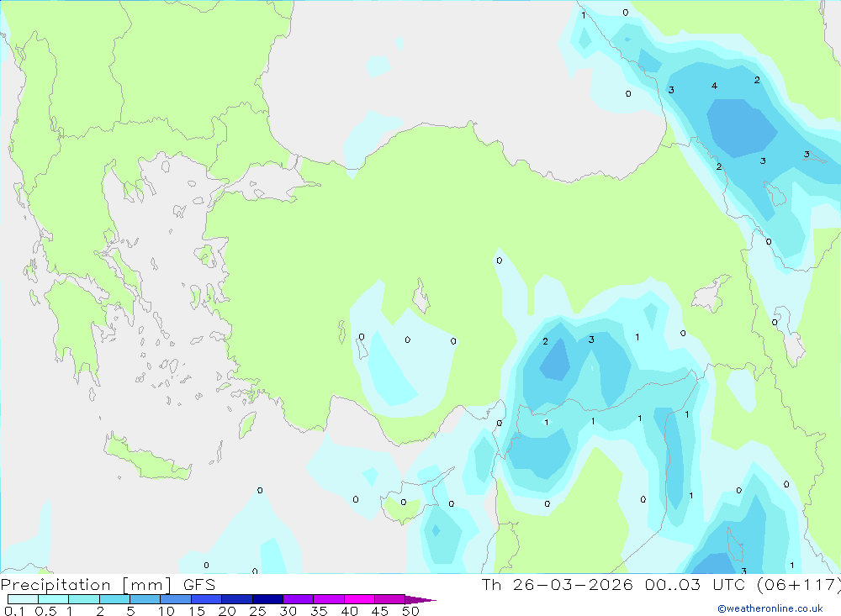This screenshot has height=616, width=841.
Task: Click the 0.5–1 mm legend color box
Action: pos(54,599)
